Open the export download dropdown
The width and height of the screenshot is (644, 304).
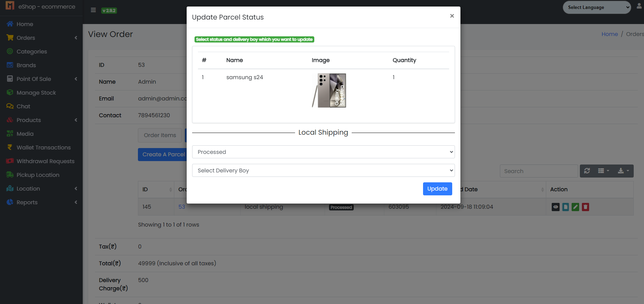tap(623, 171)
